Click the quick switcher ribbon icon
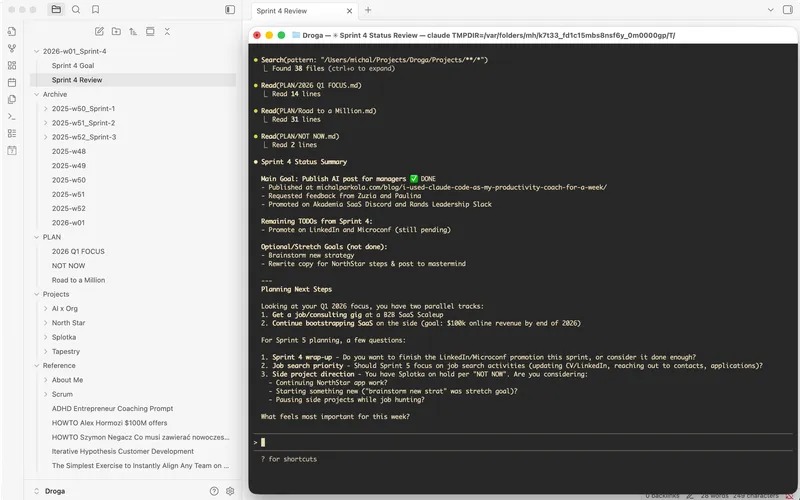 pyautogui.click(x=12, y=31)
